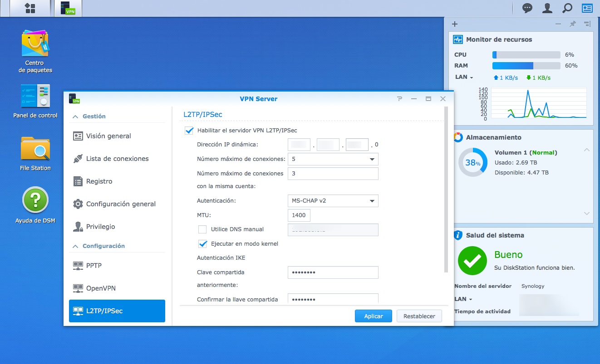Click the second Dirección IP dinámica octet field
Viewport: 600px width, 364px height.
click(328, 145)
